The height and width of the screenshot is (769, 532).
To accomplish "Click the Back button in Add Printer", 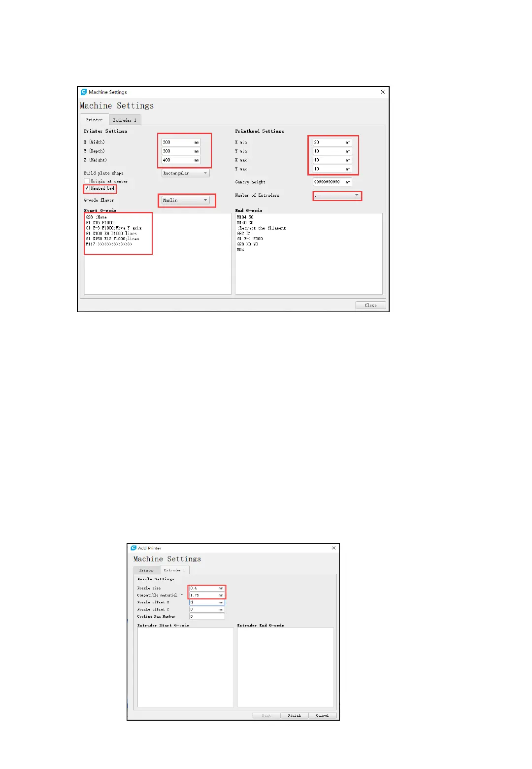I will pos(266,715).
